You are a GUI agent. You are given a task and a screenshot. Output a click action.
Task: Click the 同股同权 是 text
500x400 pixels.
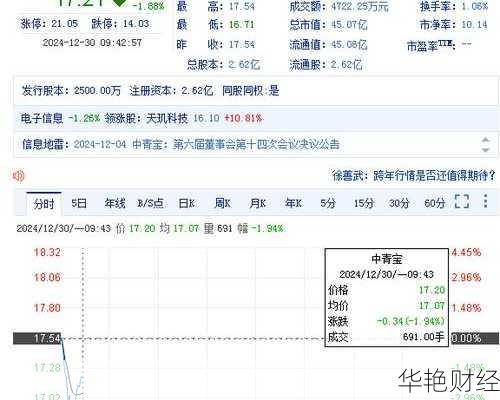pos(251,91)
